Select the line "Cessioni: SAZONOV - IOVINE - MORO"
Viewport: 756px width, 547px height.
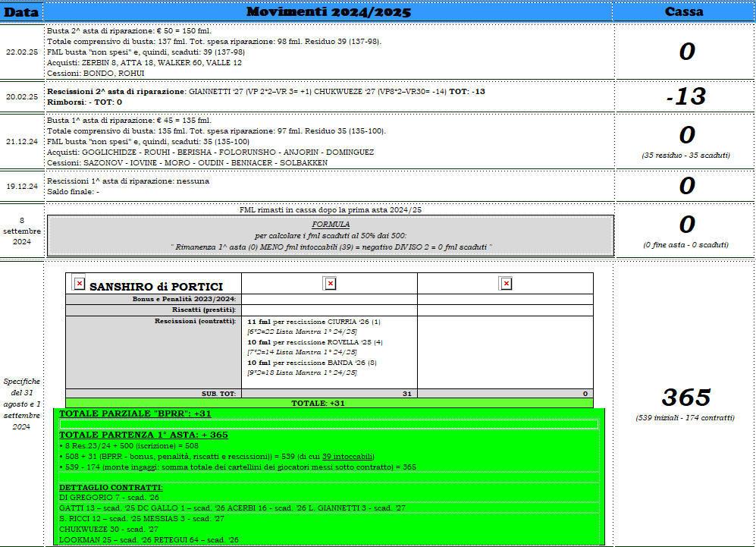point(187,163)
